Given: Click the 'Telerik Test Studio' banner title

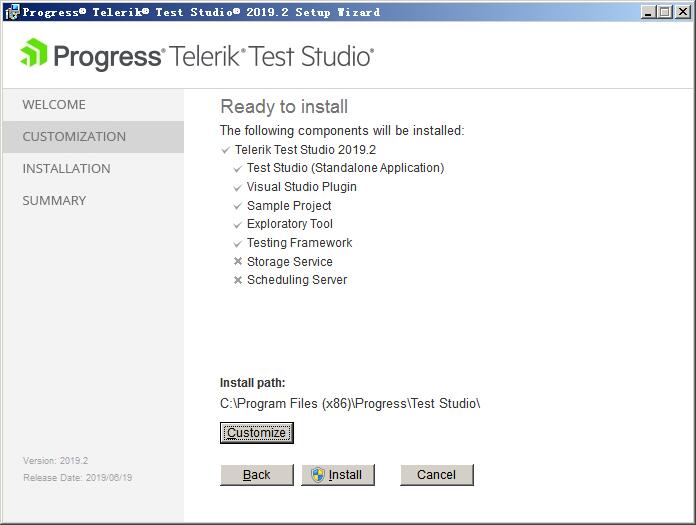Looking at the screenshot, I should [x=271, y=56].
